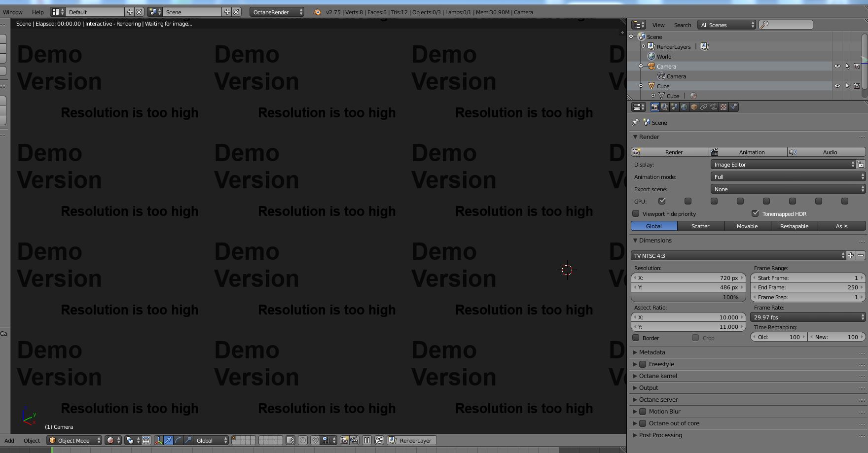
Task: Open the Window menu
Action: tap(13, 12)
